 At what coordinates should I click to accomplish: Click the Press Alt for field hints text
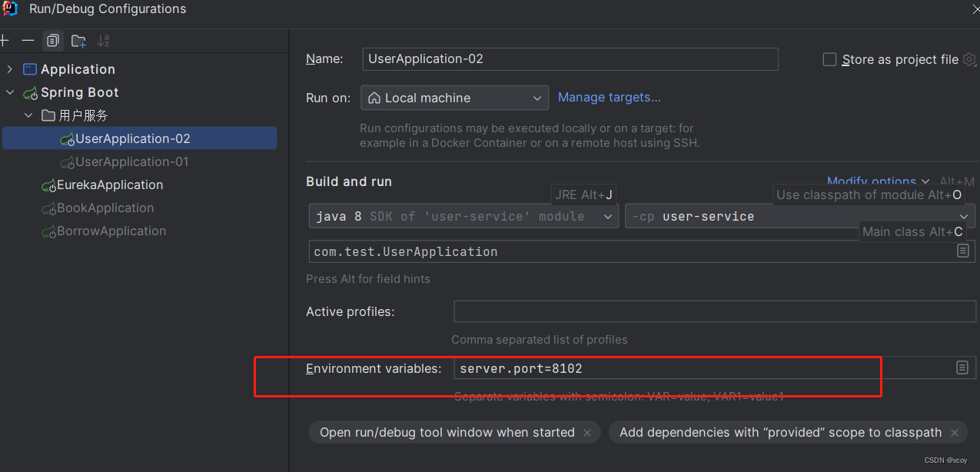(368, 279)
